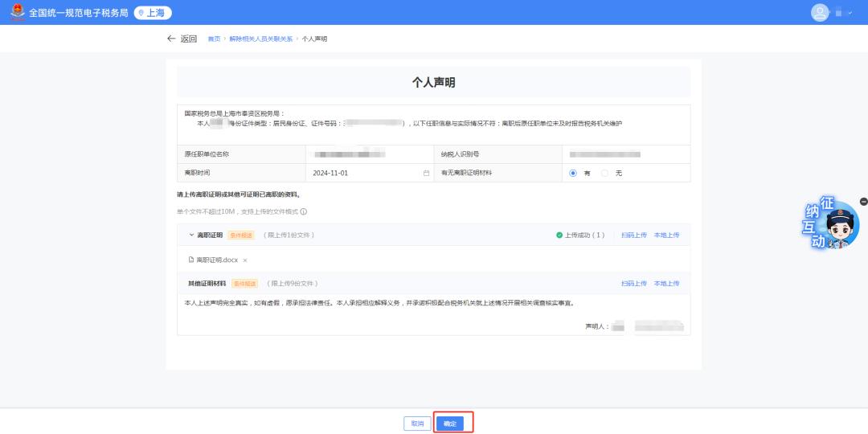Click 本地上传 for 其他证明材料
Screen dimensions: 868x434
point(666,284)
